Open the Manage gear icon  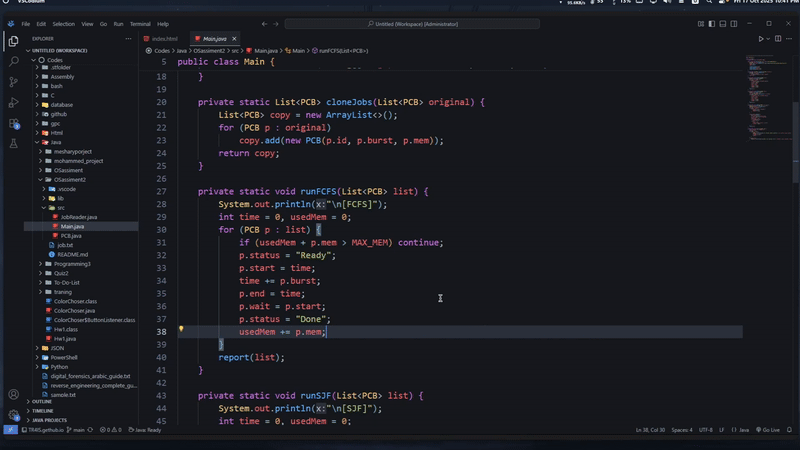(13, 416)
